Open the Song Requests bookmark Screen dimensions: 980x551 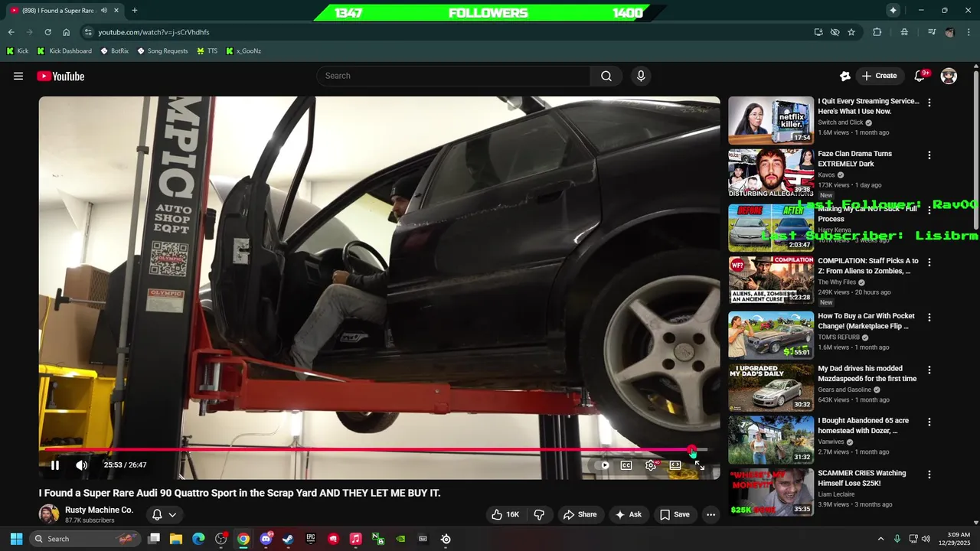[162, 51]
